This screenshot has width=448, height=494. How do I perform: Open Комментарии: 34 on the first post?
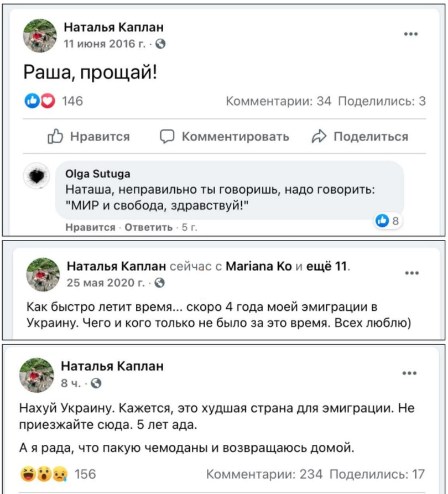279,101
